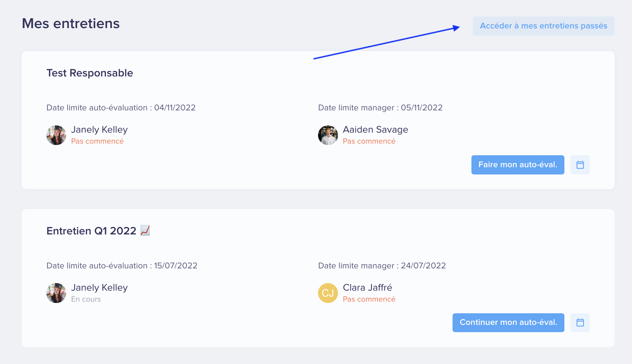Click Aaiden Savage profile photo
Viewport: 632px width, 364px height.
[x=328, y=135]
